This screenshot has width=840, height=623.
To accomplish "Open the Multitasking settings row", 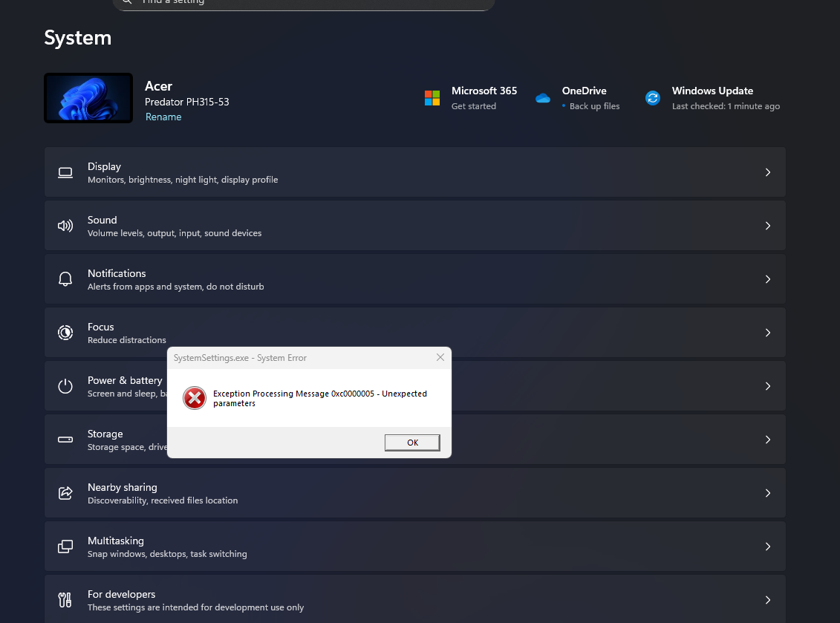I will point(415,547).
